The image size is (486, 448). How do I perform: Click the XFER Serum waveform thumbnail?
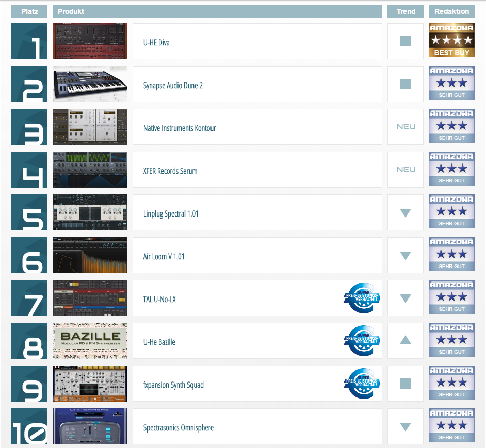tap(90, 170)
